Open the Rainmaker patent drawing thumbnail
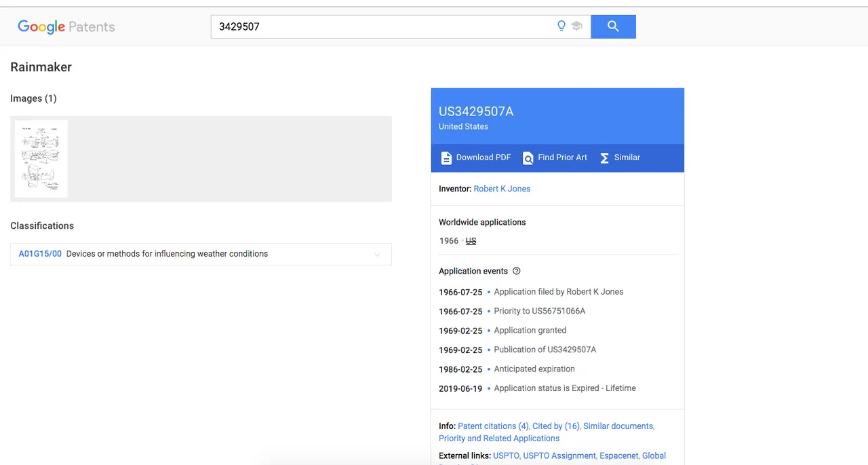The width and height of the screenshot is (868, 465). coord(41,159)
